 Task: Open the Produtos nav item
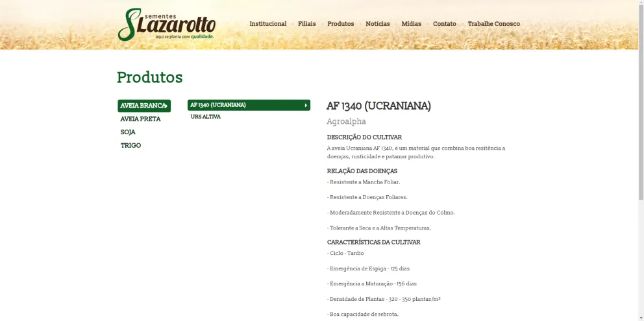tap(340, 24)
